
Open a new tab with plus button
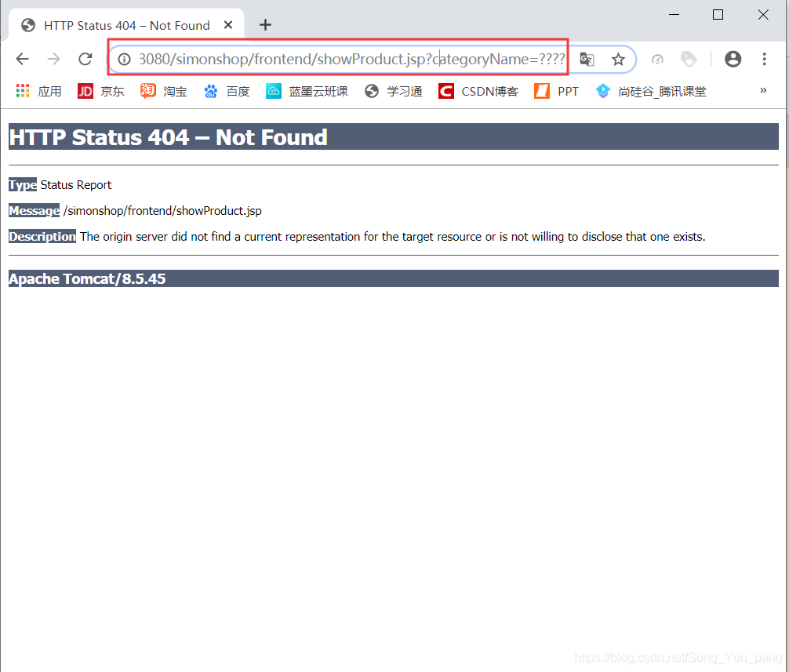tap(265, 24)
